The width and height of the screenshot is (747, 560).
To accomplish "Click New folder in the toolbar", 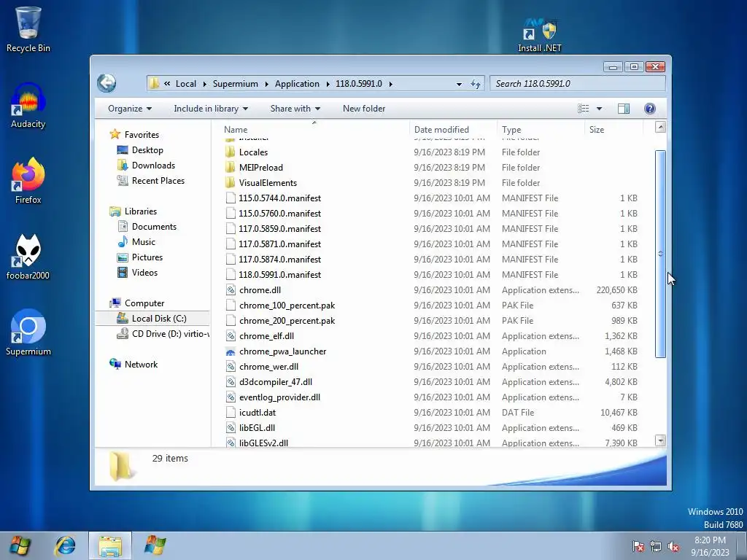I will point(364,109).
